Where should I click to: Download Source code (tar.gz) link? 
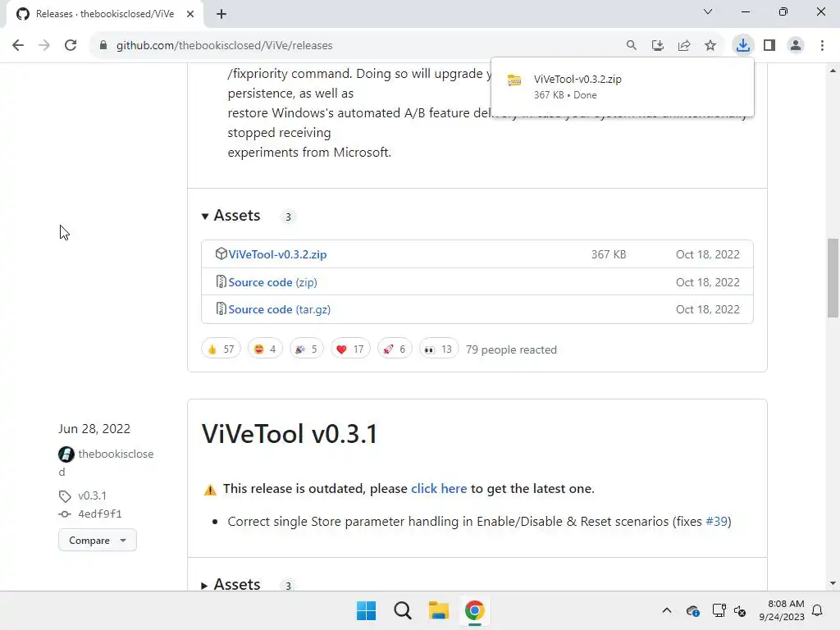279,309
